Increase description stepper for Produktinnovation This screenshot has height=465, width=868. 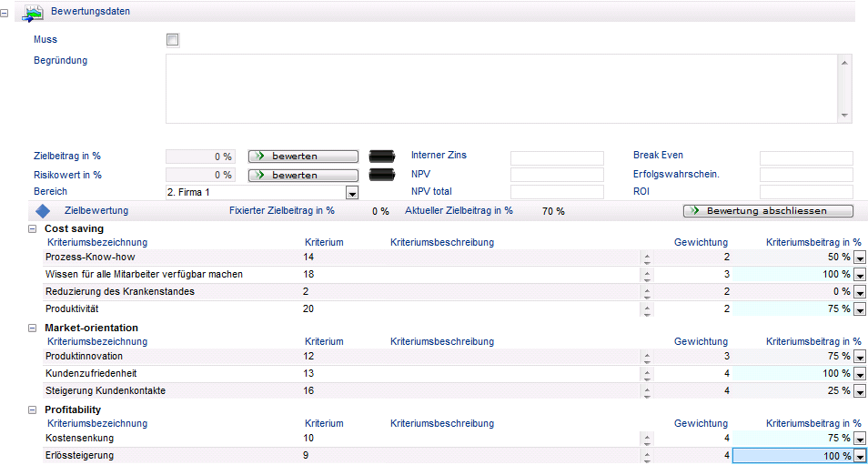point(647,353)
